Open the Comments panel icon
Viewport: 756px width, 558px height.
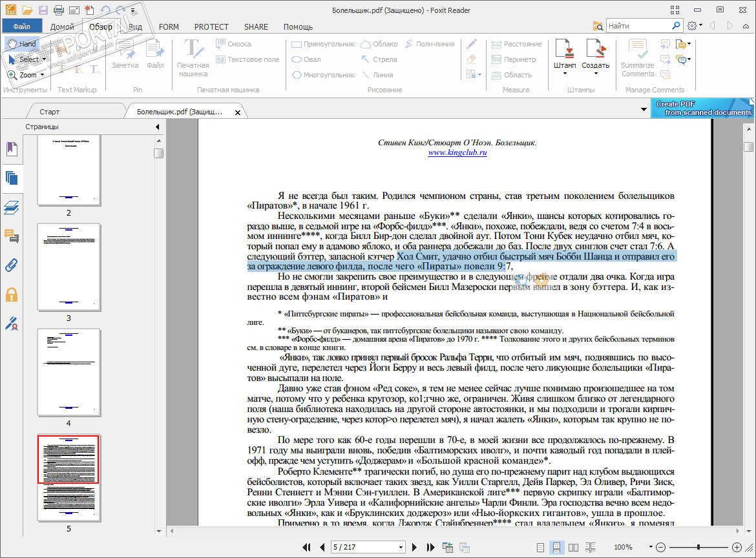(12, 236)
